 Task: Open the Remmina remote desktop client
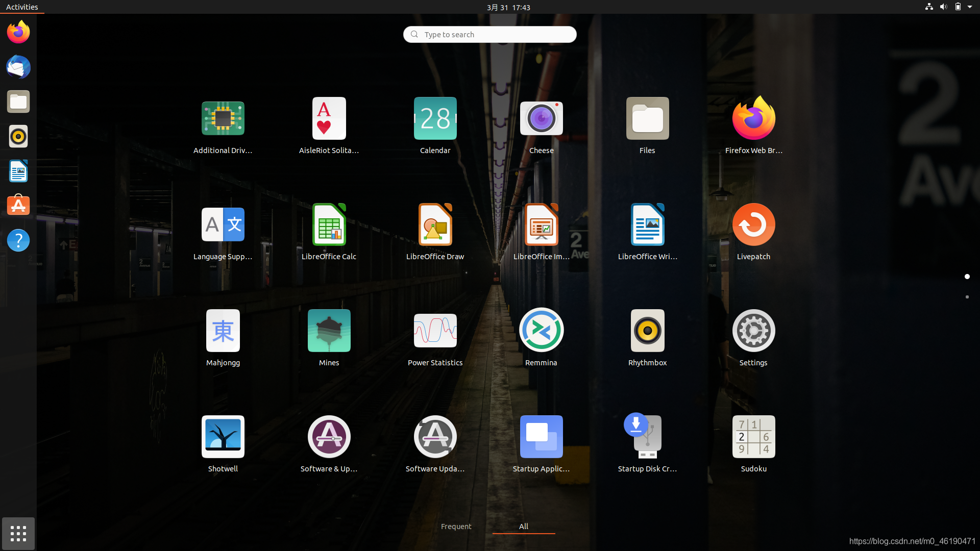[541, 331]
